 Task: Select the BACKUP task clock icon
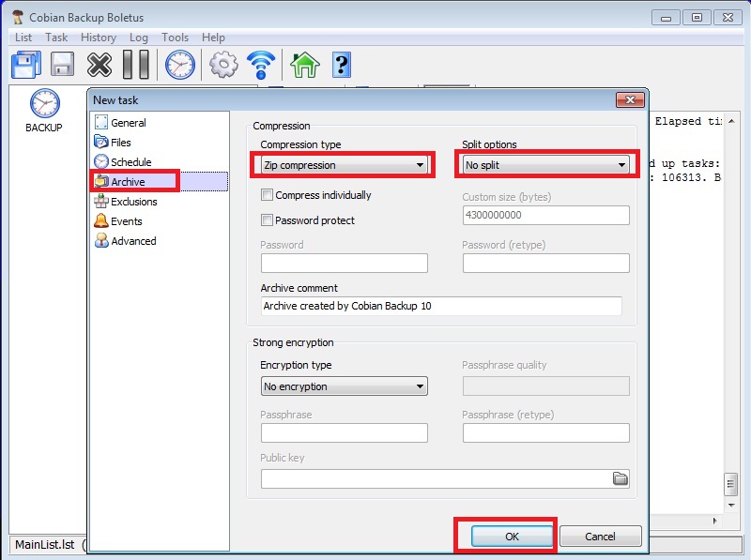(44, 103)
